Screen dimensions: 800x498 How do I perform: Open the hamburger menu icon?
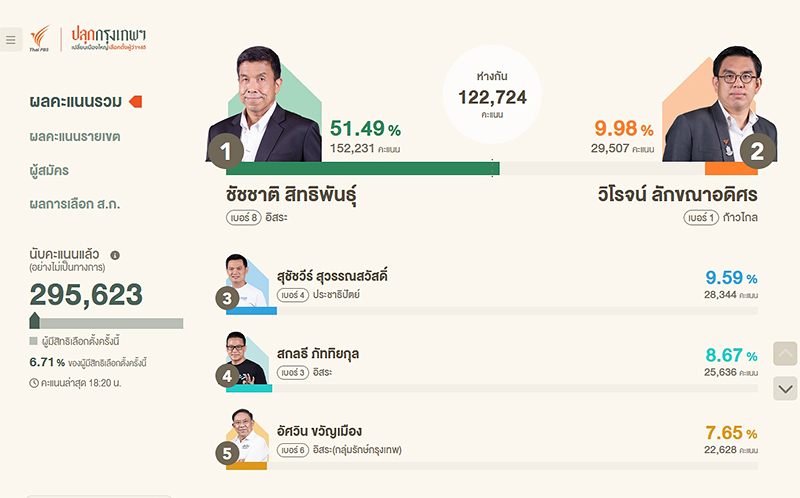(10, 40)
